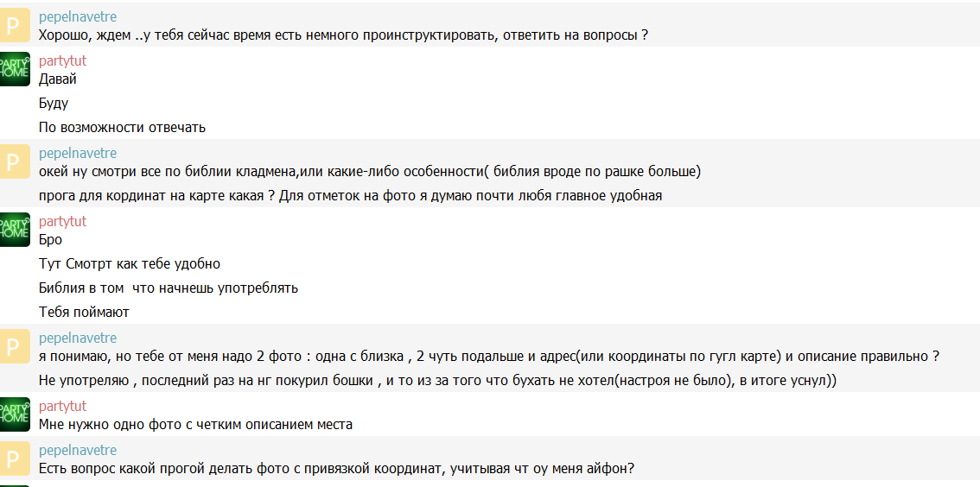Click the "Тут Смотрт как тебе удобно" message

(130, 264)
